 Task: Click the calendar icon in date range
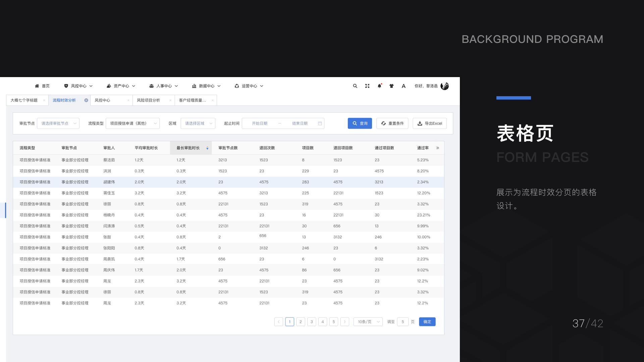pyautogui.click(x=320, y=123)
